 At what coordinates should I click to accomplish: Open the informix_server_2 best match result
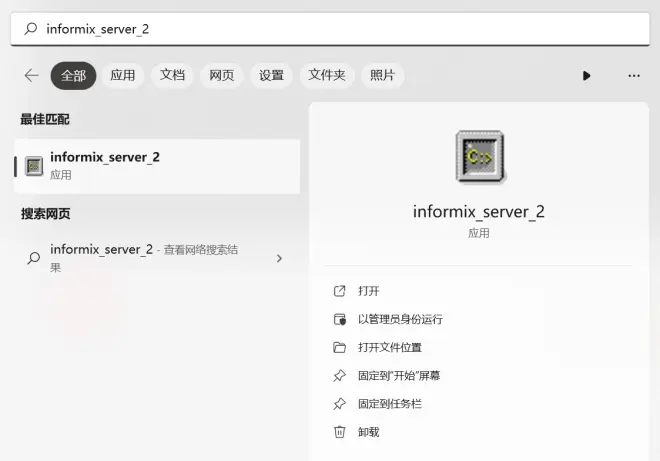pyautogui.click(x=157, y=166)
